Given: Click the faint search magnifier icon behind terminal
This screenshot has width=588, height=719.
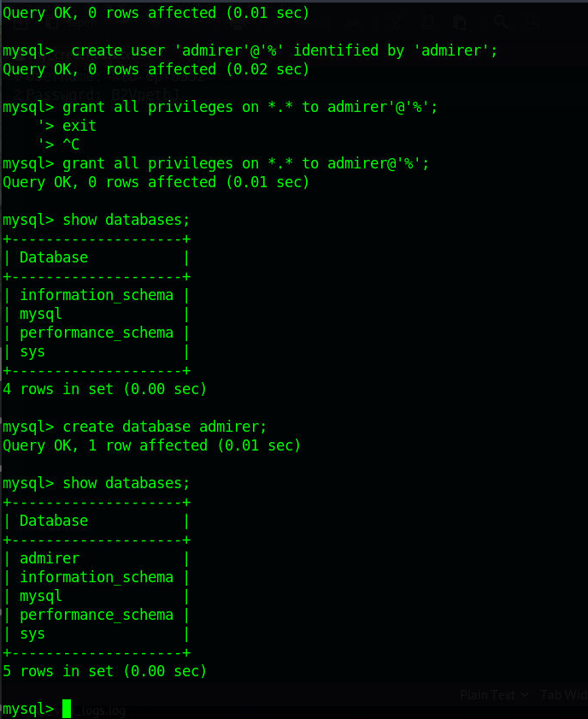Looking at the screenshot, I should (x=501, y=21).
